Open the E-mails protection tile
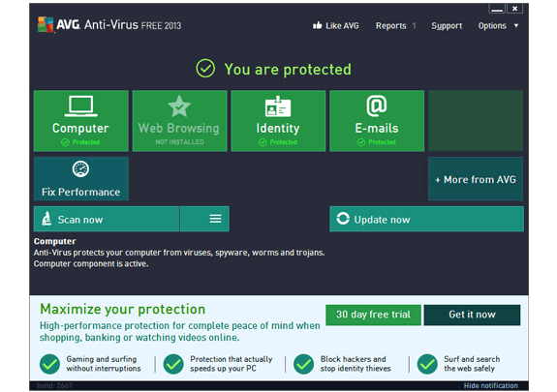 (x=377, y=121)
